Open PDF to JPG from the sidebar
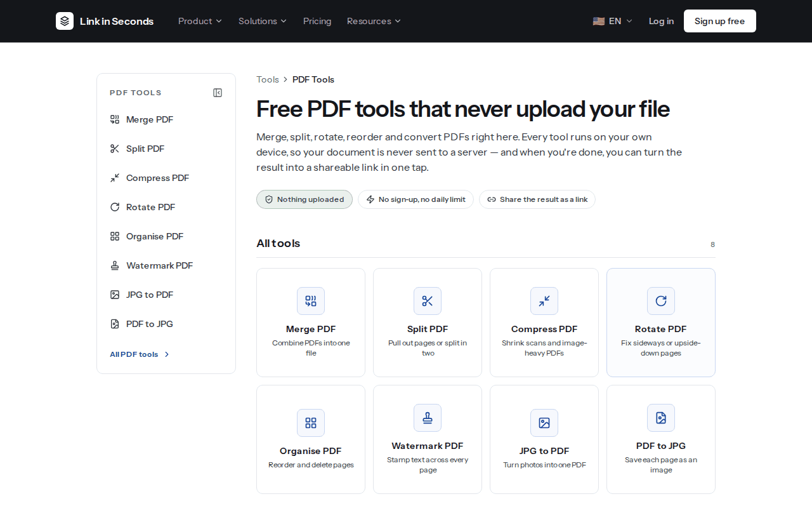Screen dimensions: 812x508 (166, 324)
